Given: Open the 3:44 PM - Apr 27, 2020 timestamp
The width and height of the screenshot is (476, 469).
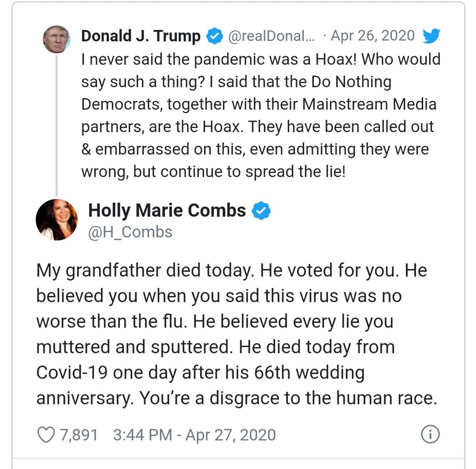Looking at the screenshot, I should point(194,435).
